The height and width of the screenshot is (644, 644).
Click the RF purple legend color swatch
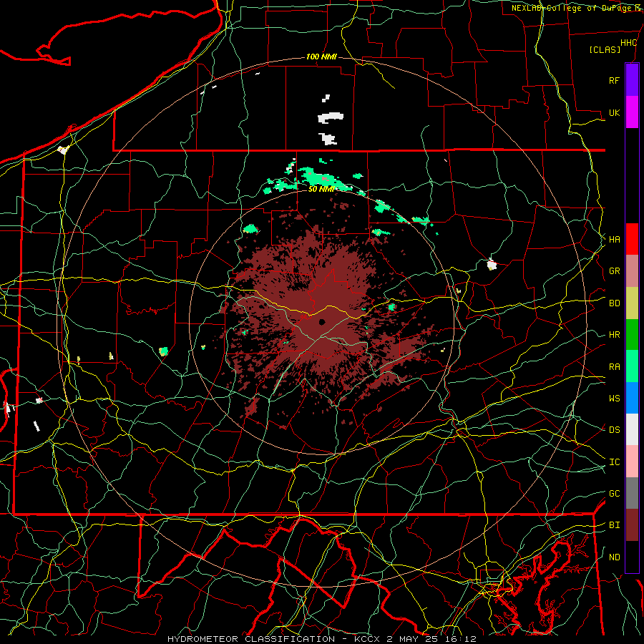pos(632,80)
